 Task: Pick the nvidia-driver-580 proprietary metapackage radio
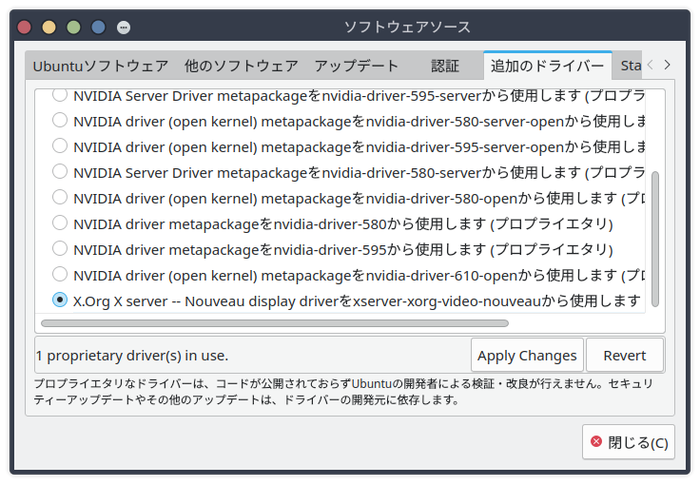click(x=60, y=223)
